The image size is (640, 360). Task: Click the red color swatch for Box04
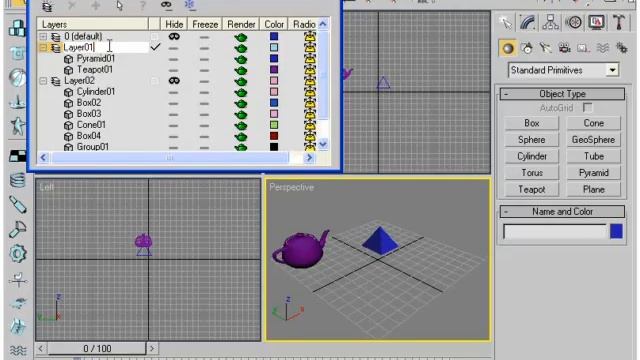click(274, 136)
